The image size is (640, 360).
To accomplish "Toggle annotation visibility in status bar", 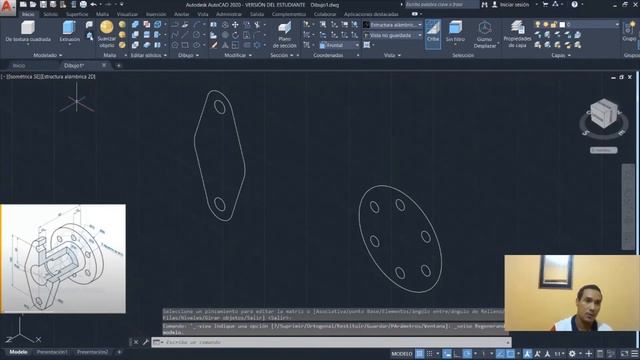I will (x=527, y=353).
